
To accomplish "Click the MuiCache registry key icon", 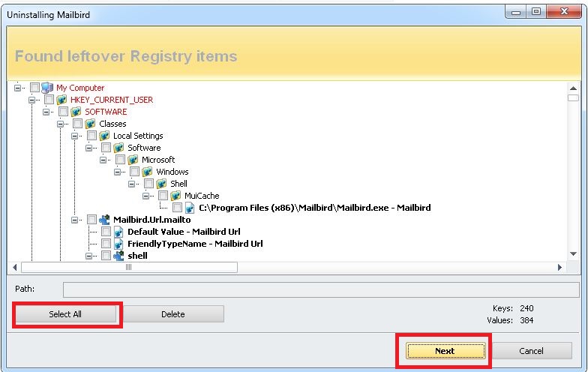I will (175, 196).
